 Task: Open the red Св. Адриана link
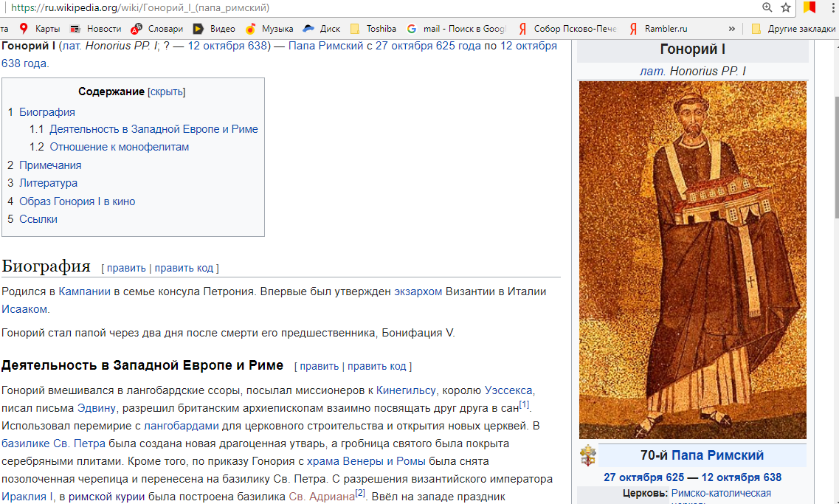(322, 497)
